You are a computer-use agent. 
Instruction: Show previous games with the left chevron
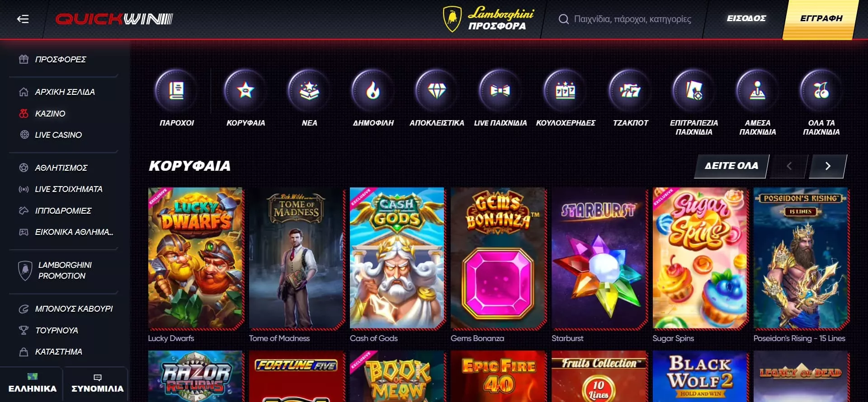[789, 166]
